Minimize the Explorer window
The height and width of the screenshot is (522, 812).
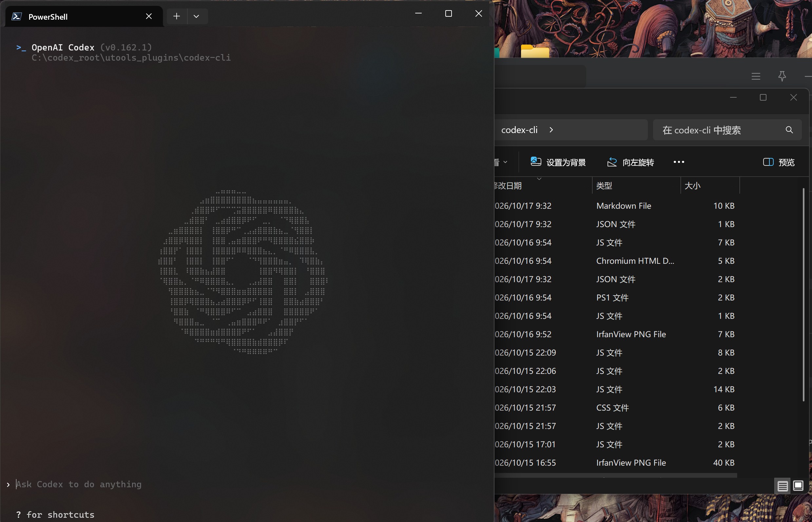click(733, 98)
